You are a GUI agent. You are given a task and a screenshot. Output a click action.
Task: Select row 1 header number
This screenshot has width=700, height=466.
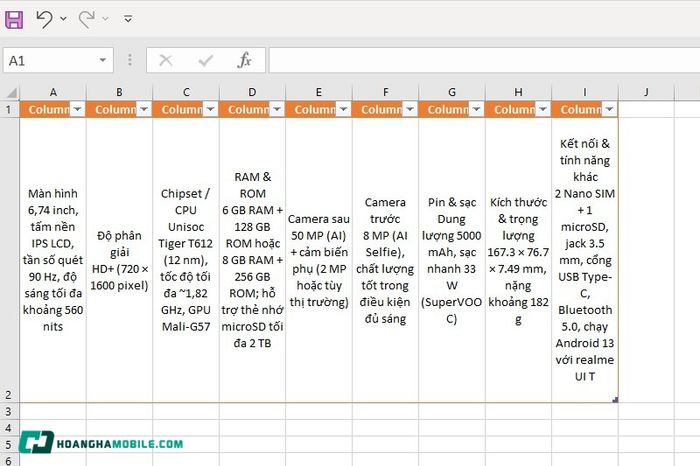pos(9,109)
